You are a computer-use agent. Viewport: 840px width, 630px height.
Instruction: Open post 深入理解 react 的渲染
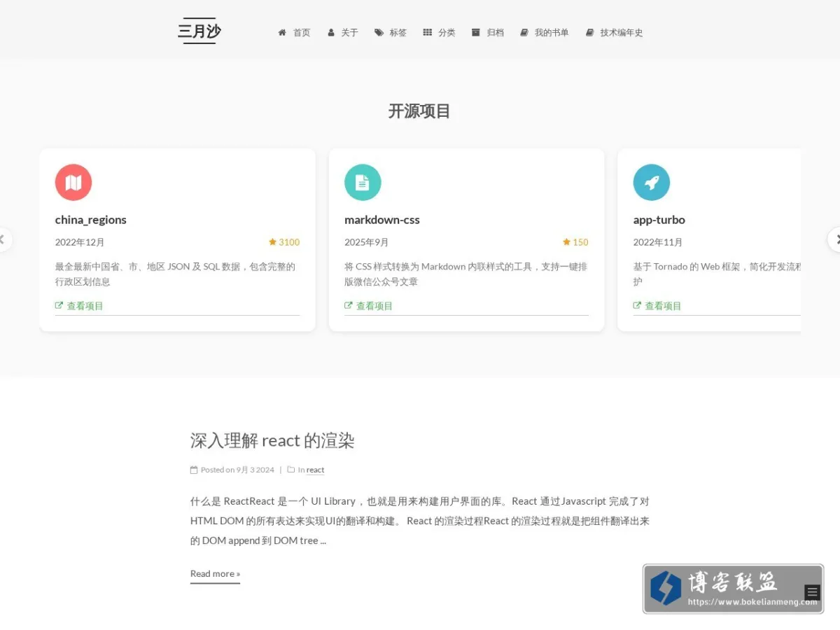pyautogui.click(x=272, y=440)
